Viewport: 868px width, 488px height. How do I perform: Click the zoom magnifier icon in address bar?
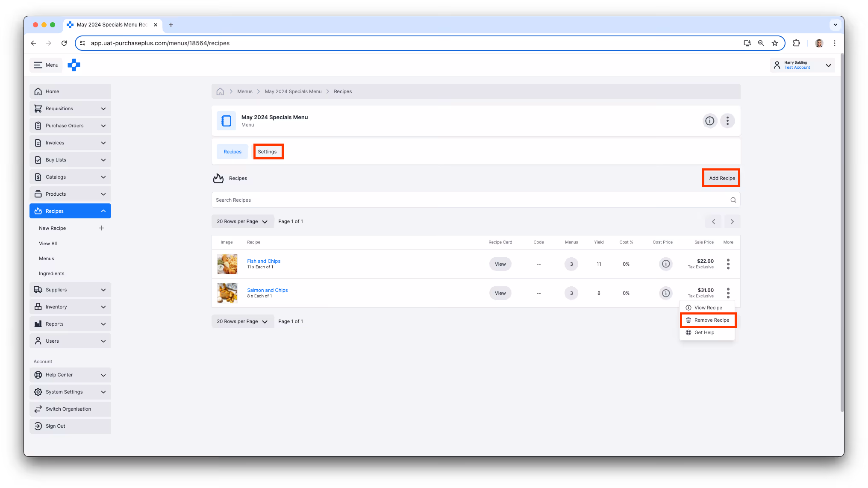[761, 43]
